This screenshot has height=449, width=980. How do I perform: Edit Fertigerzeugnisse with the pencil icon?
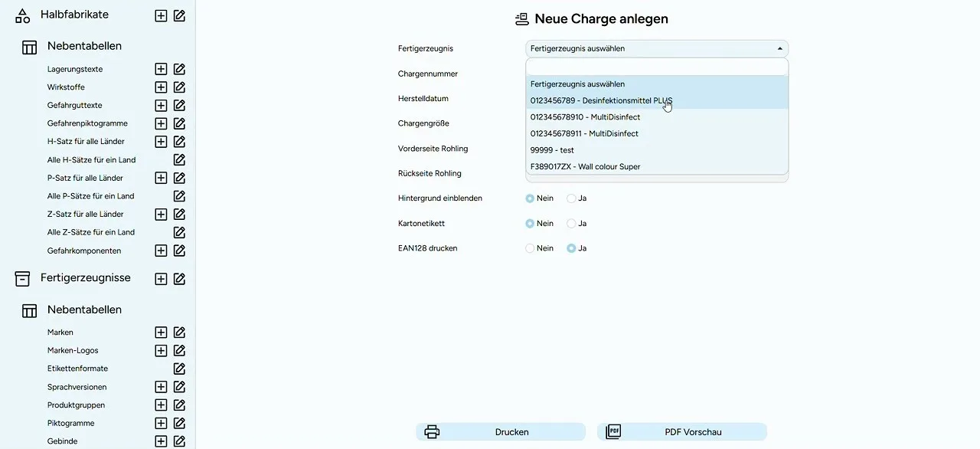[179, 279]
